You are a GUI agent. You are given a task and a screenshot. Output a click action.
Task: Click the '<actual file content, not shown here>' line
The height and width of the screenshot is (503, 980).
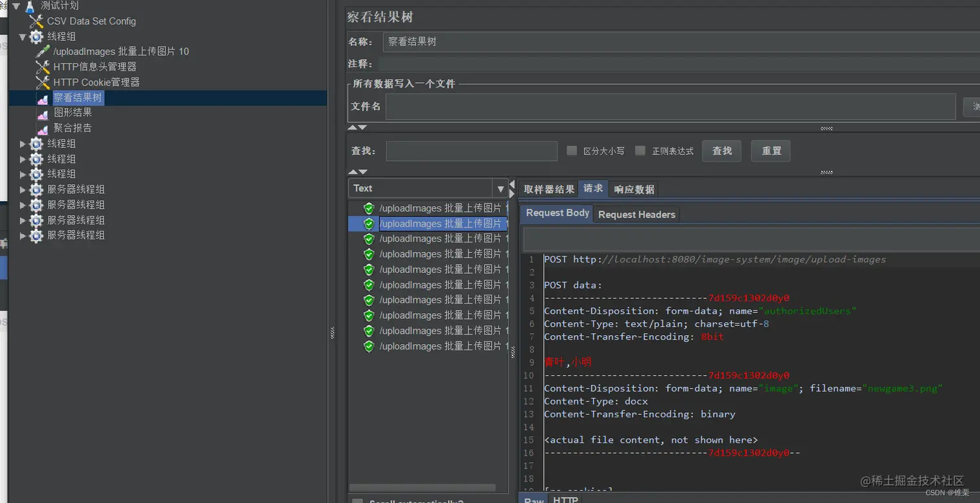point(651,440)
